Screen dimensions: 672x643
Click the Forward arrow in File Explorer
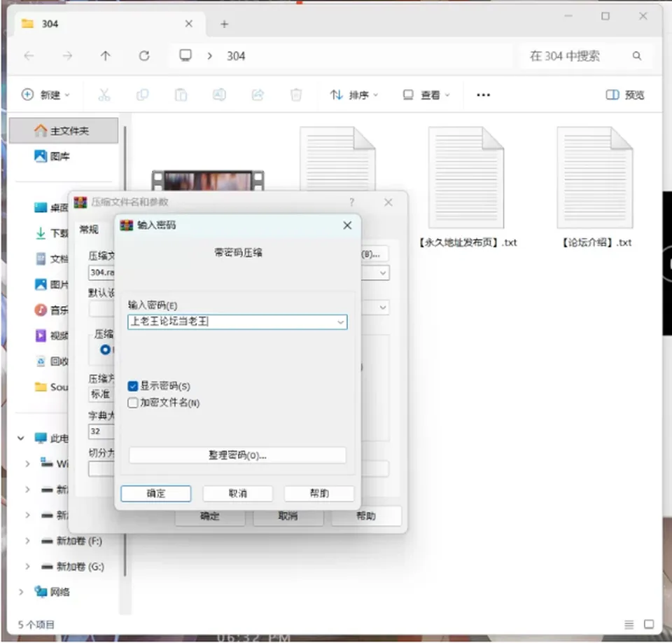tap(67, 56)
